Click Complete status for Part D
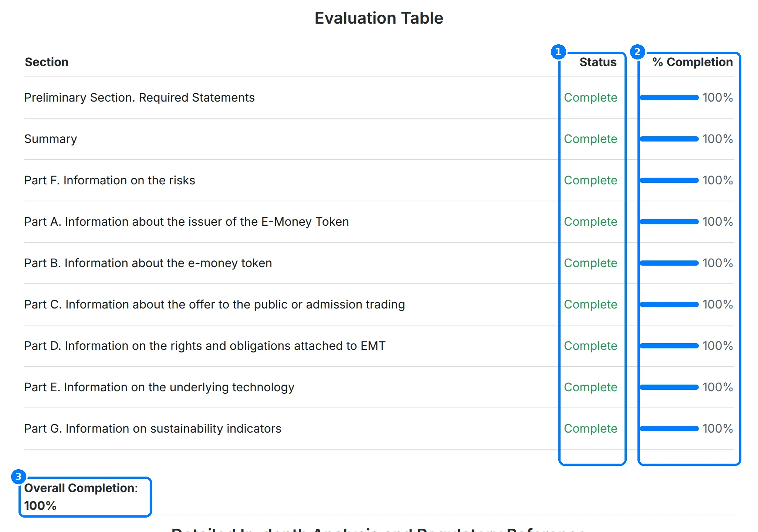Image resolution: width=758 pixels, height=532 pixels. click(x=591, y=346)
